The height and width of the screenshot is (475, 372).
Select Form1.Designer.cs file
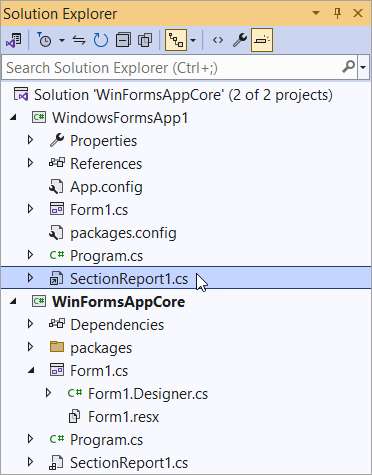[148, 394]
